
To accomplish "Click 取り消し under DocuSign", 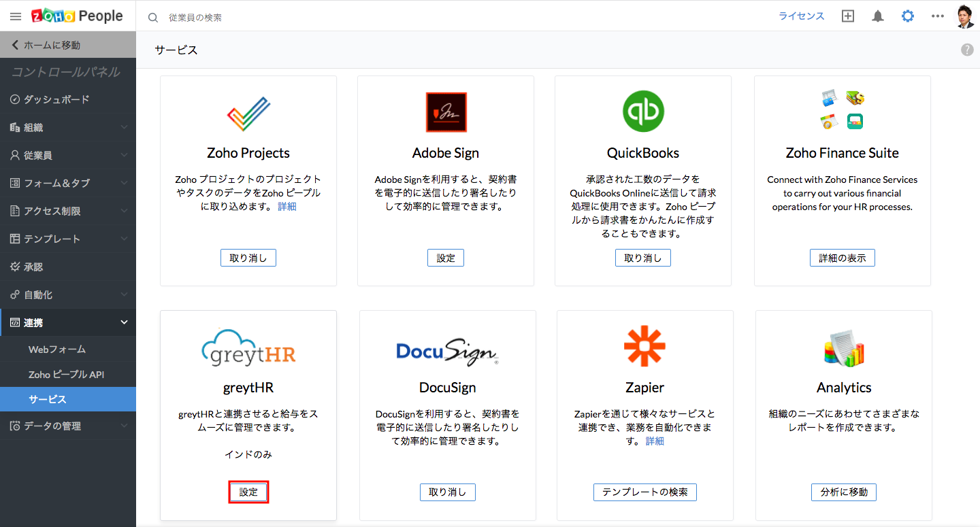I will (x=448, y=492).
